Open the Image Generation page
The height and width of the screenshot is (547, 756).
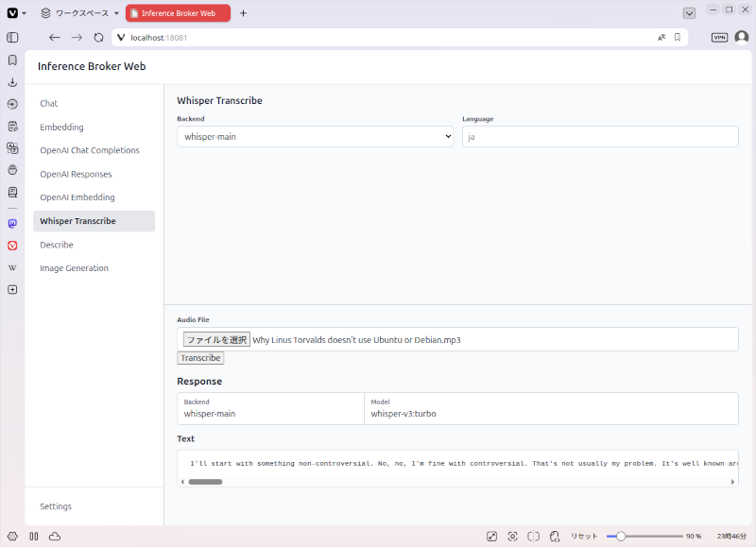click(94, 268)
